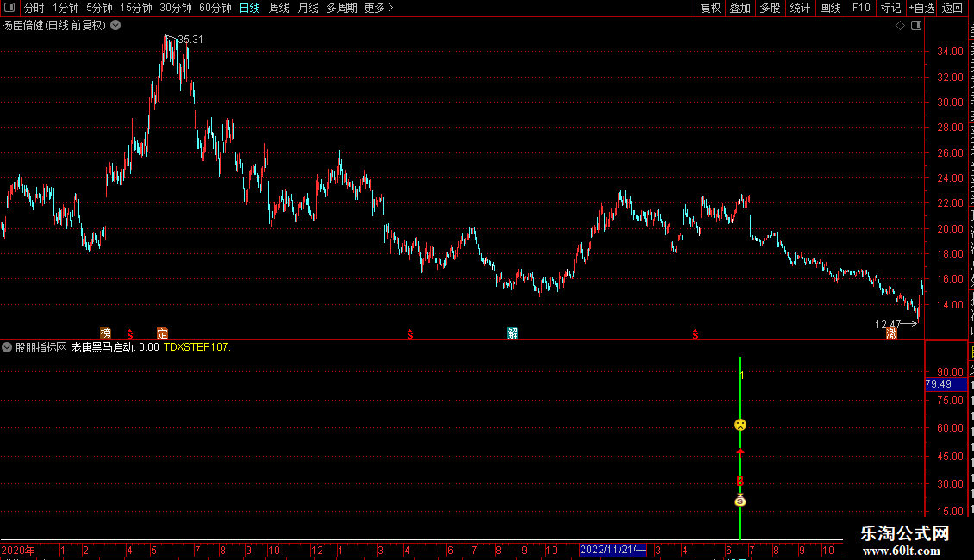The height and width of the screenshot is (560, 974).
Task: Switch to 日线 daily chart
Action: pyautogui.click(x=250, y=8)
